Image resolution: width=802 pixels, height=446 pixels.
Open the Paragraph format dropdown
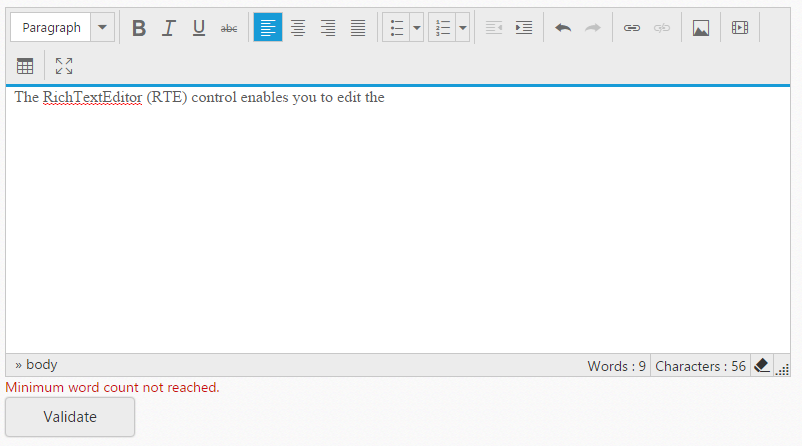[102, 28]
